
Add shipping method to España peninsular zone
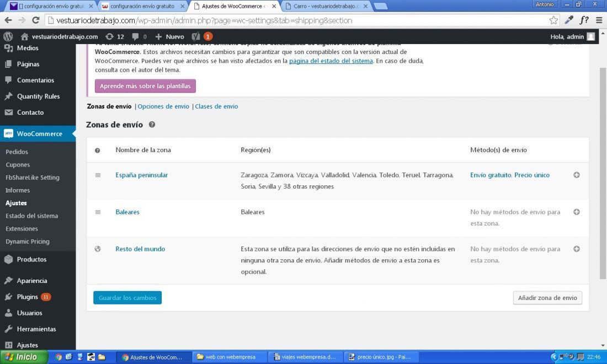577,175
